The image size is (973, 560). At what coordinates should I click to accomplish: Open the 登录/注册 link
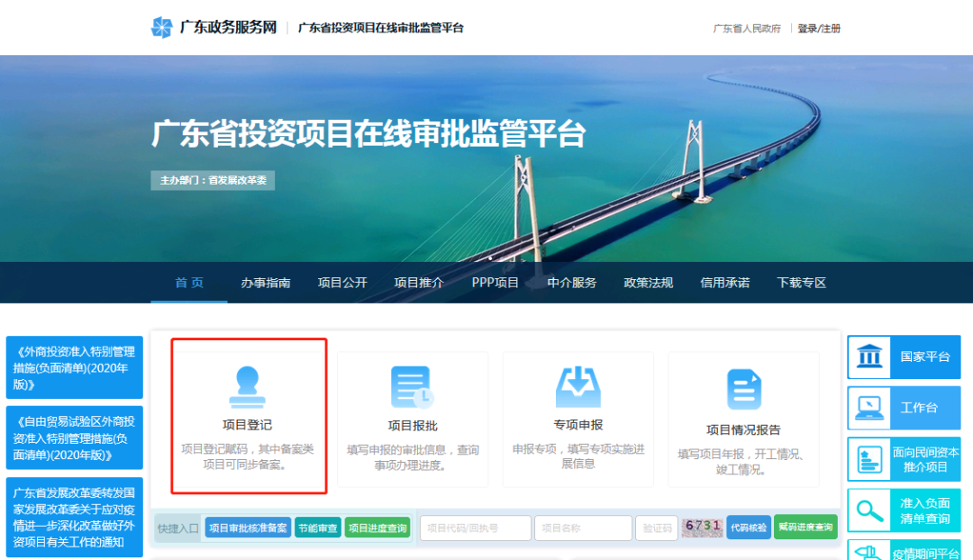[x=818, y=29]
